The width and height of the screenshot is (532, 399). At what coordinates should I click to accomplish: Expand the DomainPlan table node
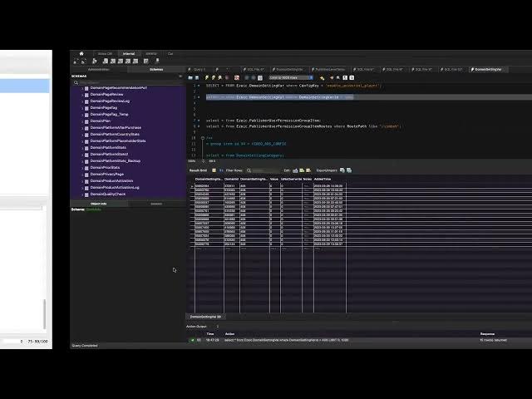point(82,121)
